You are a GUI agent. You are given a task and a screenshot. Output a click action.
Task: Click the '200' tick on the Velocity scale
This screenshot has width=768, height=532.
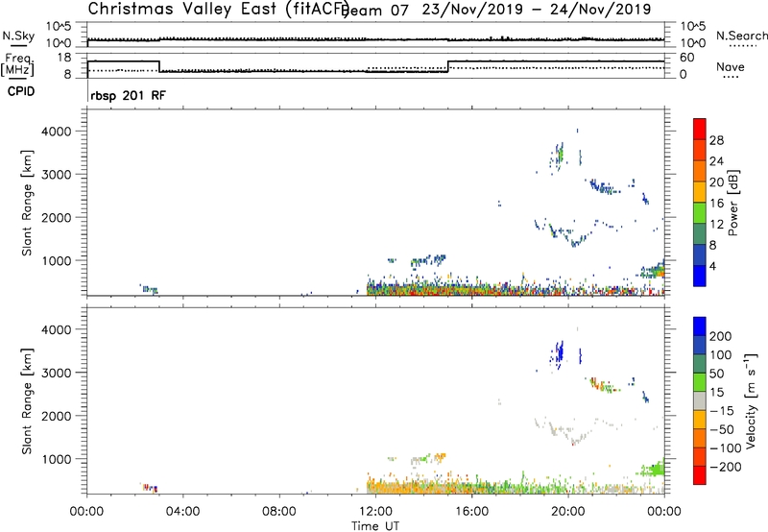(x=721, y=336)
